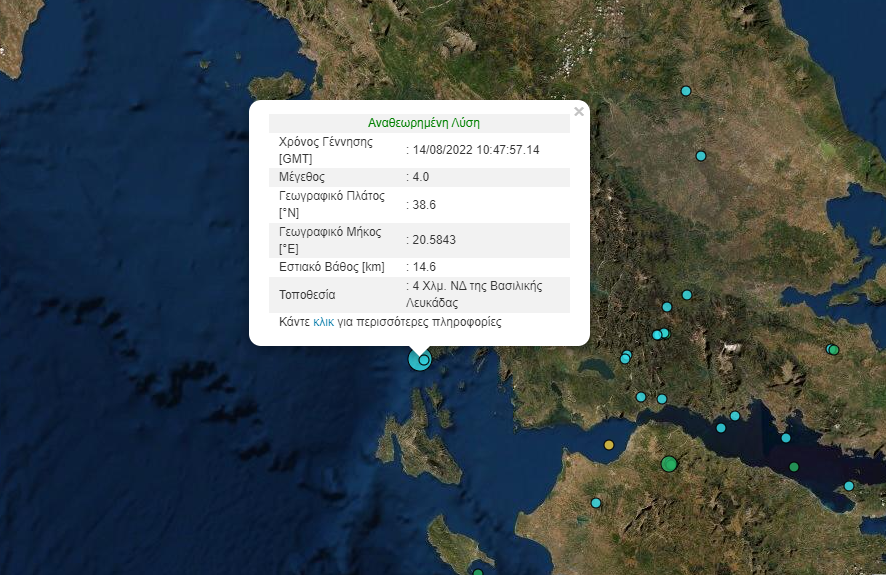Click the "Μέγεθος" row label
The image size is (886, 575).
click(302, 177)
